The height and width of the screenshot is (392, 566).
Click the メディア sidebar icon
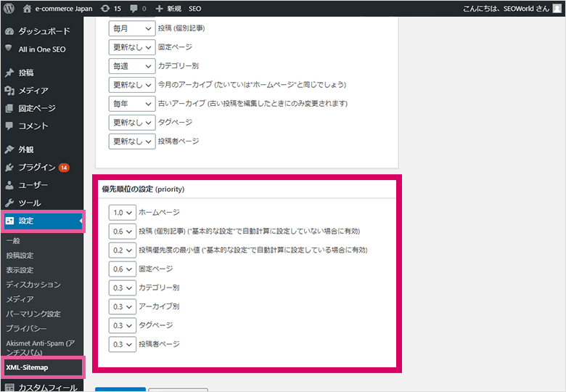pos(9,90)
